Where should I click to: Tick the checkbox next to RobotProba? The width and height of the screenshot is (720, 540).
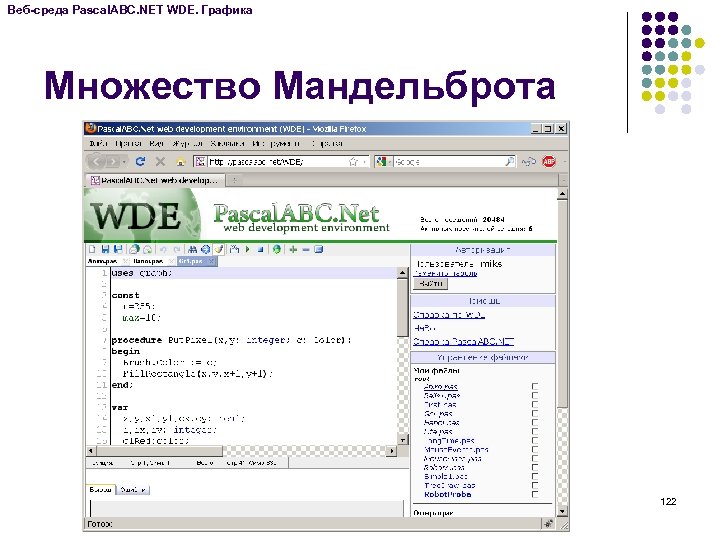pos(534,495)
